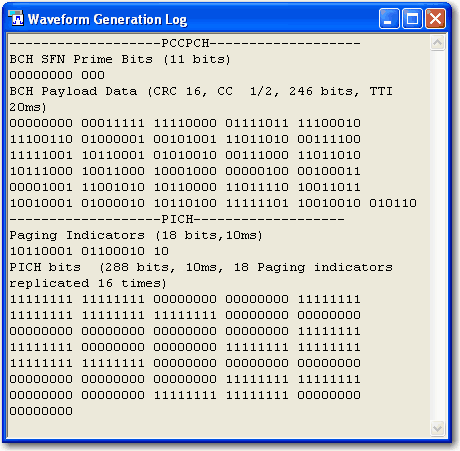The image size is (460, 451).
Task: Click the 'replicated 16 times)' text line
Action: coord(88,283)
